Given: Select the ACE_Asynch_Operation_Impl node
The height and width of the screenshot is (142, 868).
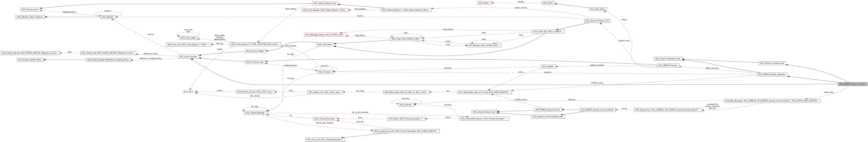Looking at the screenshot, I should pyautogui.click(x=668, y=59).
